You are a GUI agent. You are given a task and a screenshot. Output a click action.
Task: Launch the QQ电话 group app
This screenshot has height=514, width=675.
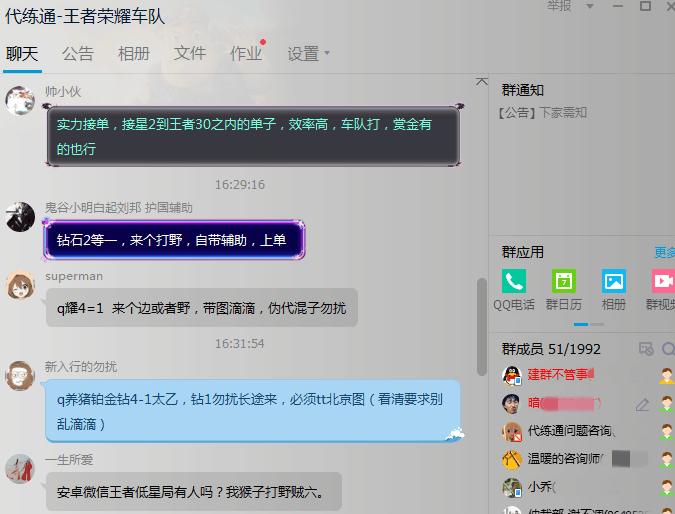click(514, 289)
